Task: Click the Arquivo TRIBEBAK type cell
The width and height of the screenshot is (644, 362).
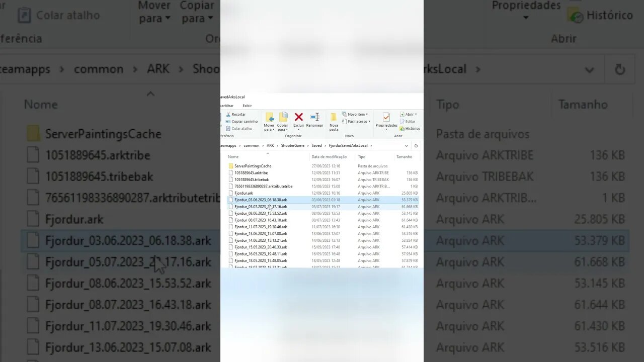Action: click(x=373, y=179)
